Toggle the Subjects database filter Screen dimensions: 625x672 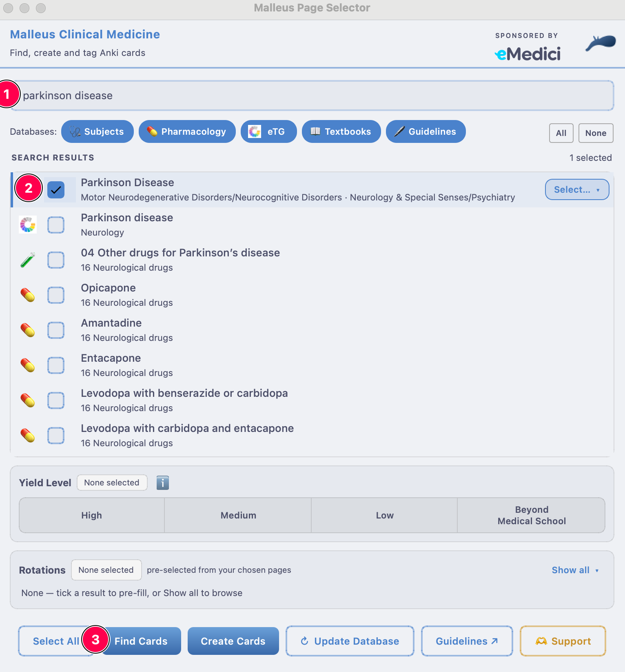pos(98,131)
